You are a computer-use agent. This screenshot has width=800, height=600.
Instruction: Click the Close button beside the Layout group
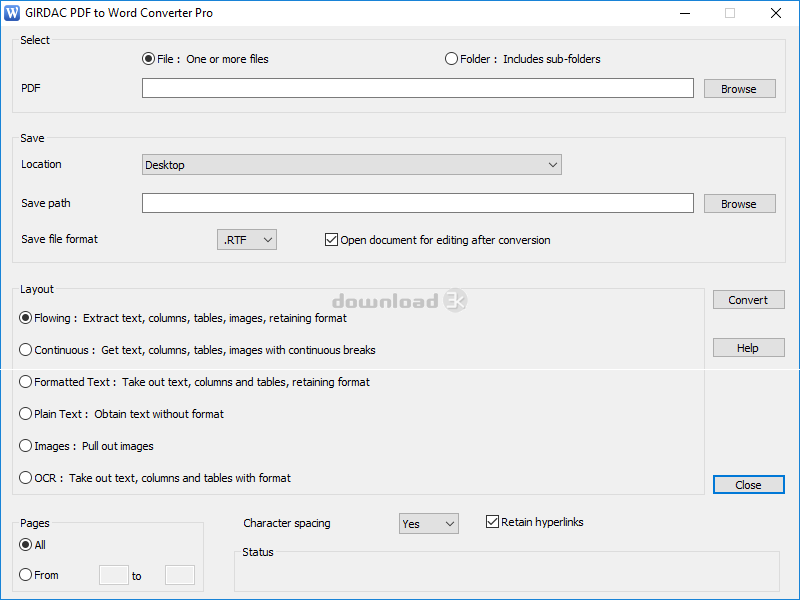coord(748,485)
